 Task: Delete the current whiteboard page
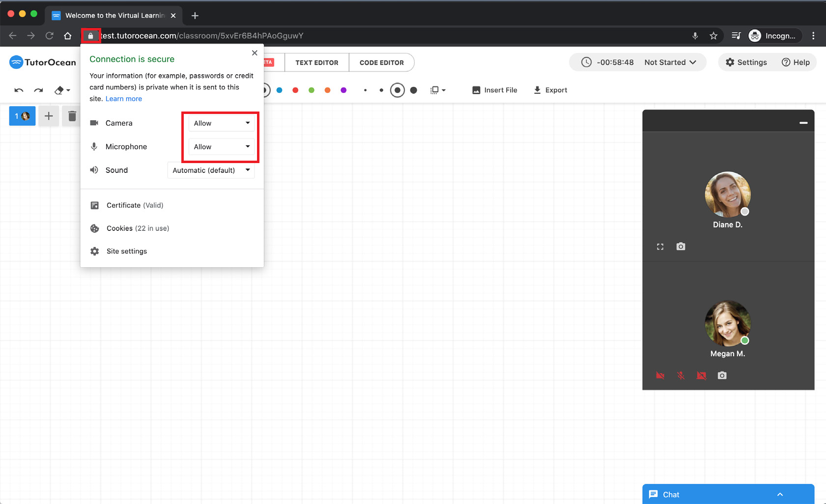72,116
